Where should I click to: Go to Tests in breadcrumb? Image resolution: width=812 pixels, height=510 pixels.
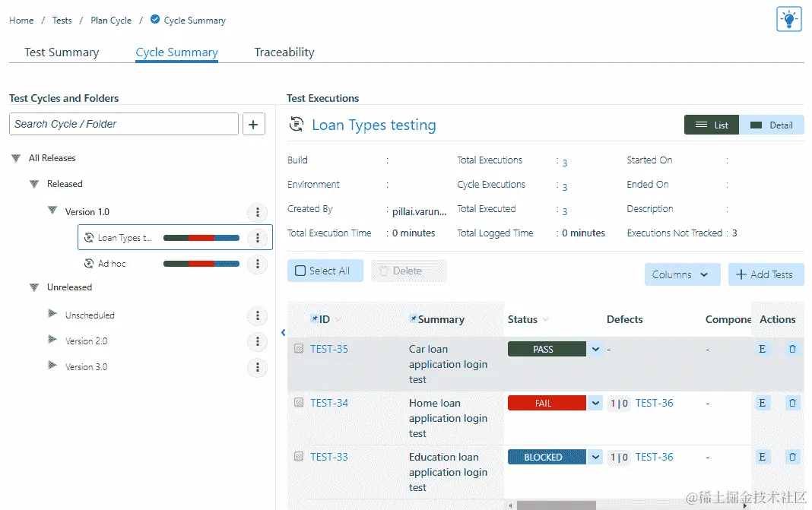pyautogui.click(x=62, y=21)
